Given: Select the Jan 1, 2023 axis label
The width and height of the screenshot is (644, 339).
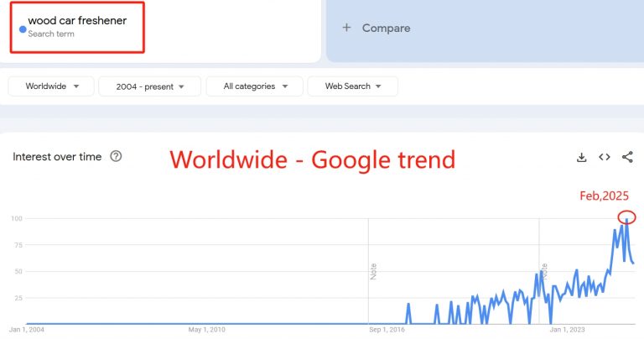Looking at the screenshot, I should coord(567,330).
